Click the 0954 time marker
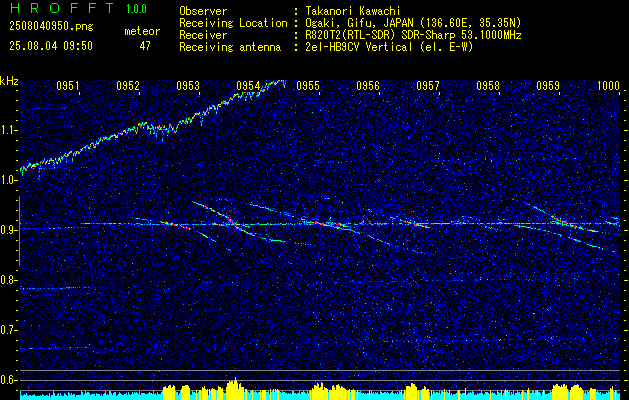The height and width of the screenshot is (400, 629). [x=248, y=86]
